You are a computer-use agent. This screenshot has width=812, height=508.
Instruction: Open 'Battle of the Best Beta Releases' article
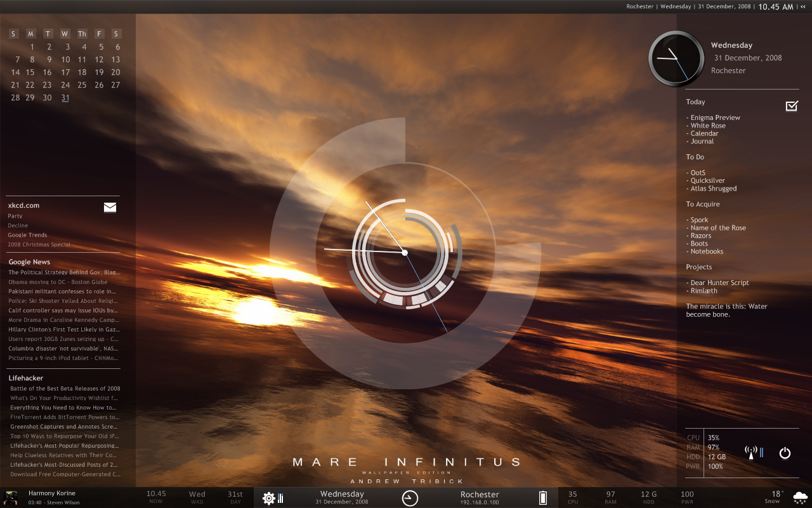click(65, 389)
